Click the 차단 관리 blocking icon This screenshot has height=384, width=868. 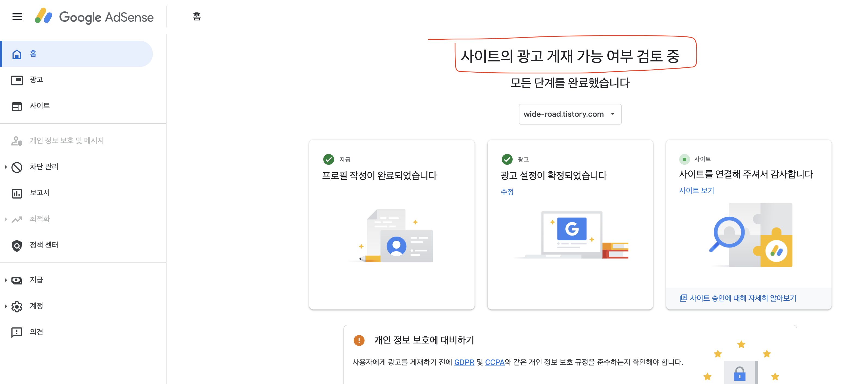[x=17, y=167]
